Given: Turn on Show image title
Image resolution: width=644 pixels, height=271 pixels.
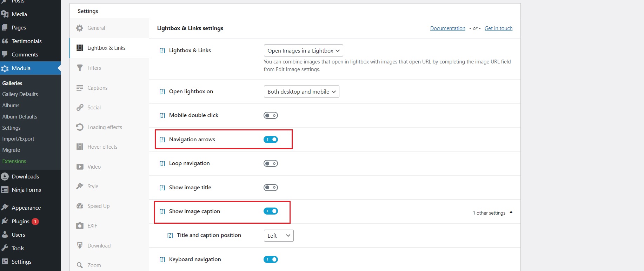Looking at the screenshot, I should click(271, 187).
